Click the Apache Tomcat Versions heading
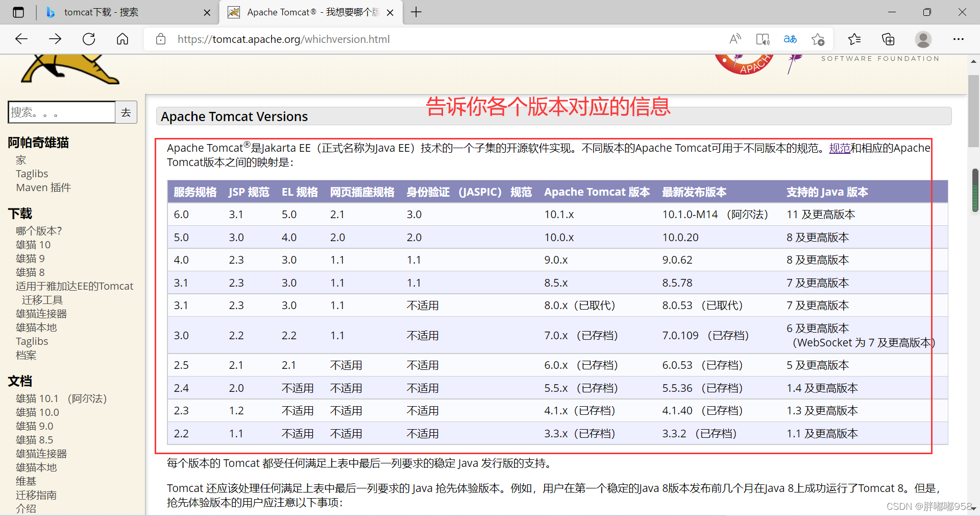The image size is (980, 516). [x=234, y=116]
